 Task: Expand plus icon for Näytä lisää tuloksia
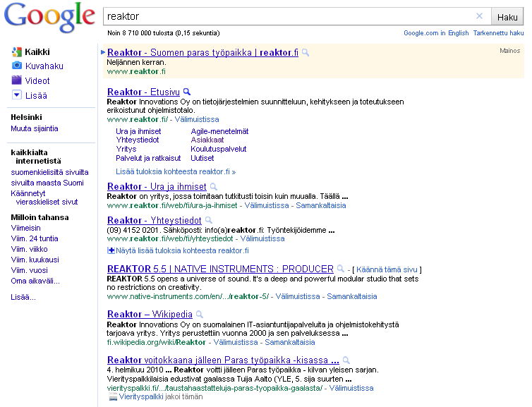pos(111,250)
